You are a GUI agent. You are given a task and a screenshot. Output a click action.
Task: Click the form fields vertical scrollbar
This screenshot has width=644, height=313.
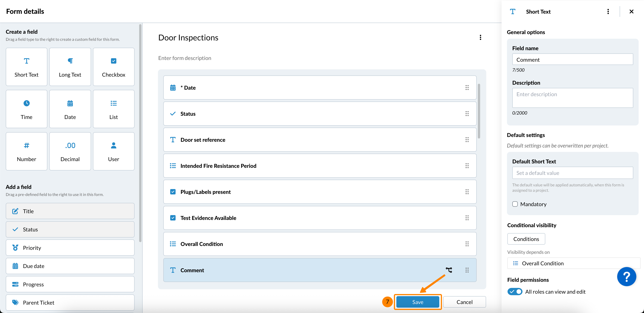point(479,111)
